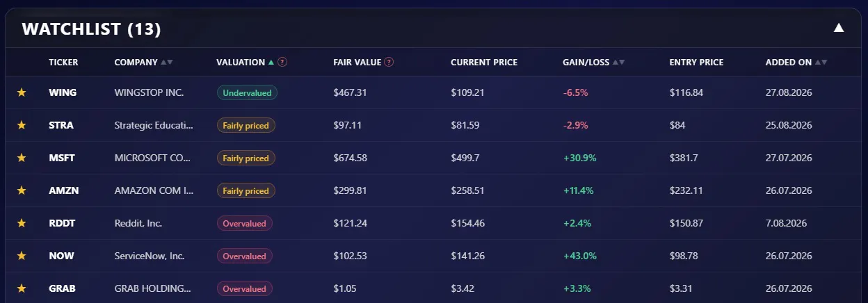Screen dimensions: 868x303
Task: Open the MSFT ticker link
Action: point(62,158)
